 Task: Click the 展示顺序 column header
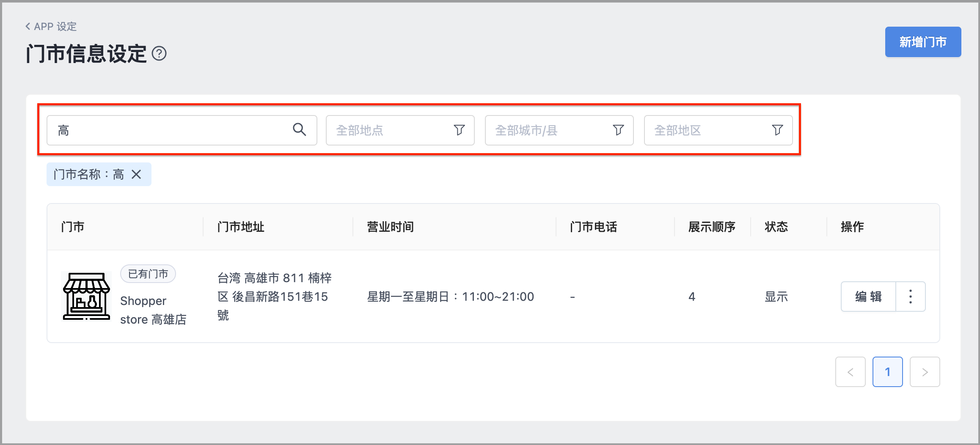point(712,227)
